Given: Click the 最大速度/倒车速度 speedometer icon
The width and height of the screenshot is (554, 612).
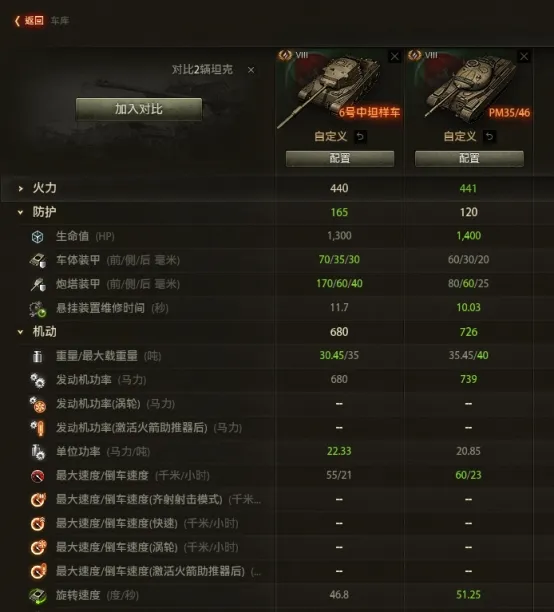Looking at the screenshot, I should (x=37, y=476).
